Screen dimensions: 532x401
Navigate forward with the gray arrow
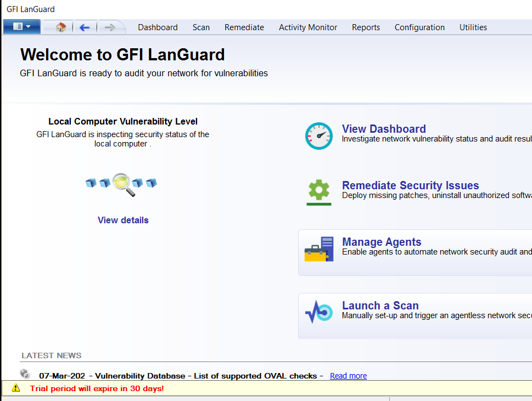click(x=110, y=27)
